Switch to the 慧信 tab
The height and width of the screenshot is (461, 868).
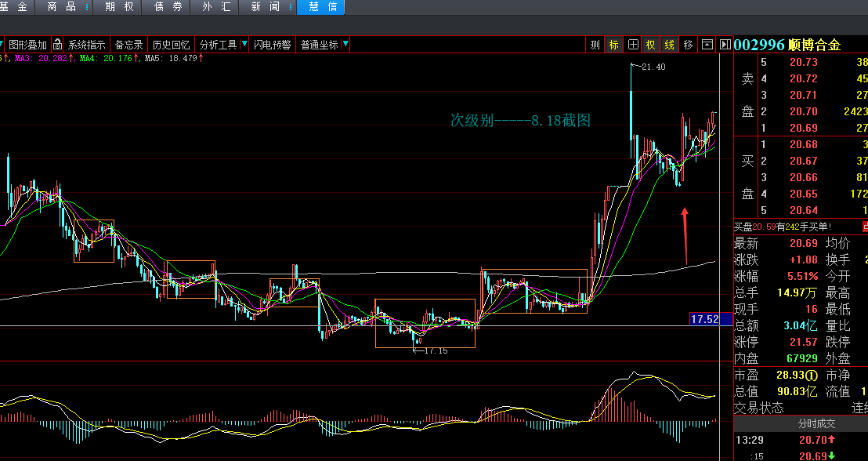pyautogui.click(x=322, y=6)
